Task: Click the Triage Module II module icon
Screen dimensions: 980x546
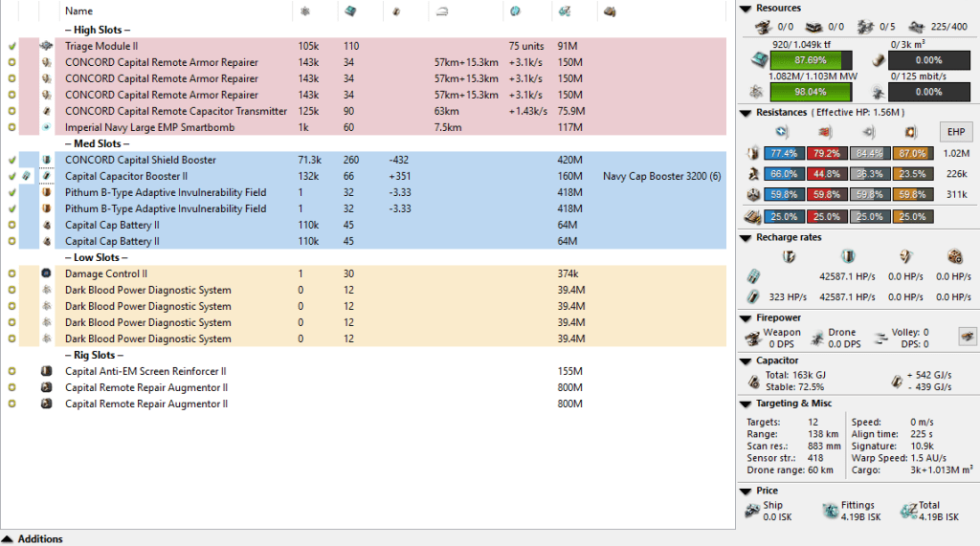Action: [x=46, y=46]
